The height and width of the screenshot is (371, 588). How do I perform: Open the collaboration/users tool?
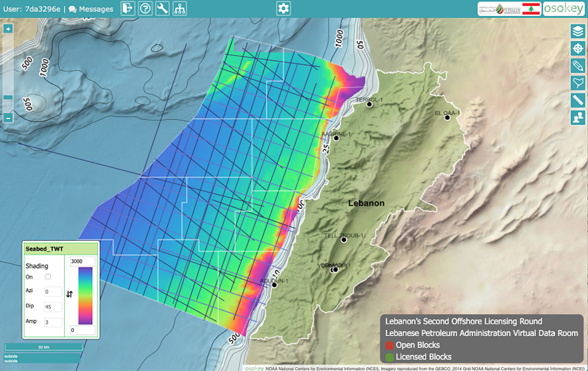click(577, 117)
